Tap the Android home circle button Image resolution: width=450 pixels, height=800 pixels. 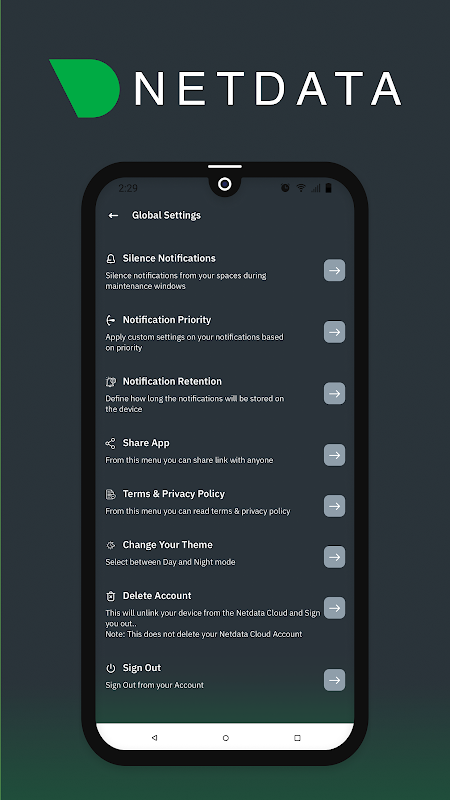click(x=226, y=738)
